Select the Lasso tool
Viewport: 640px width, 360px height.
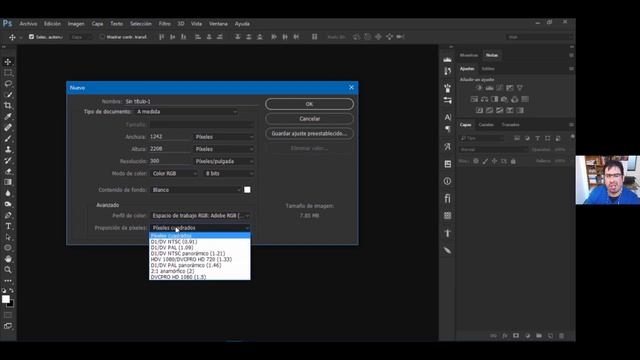point(8,84)
